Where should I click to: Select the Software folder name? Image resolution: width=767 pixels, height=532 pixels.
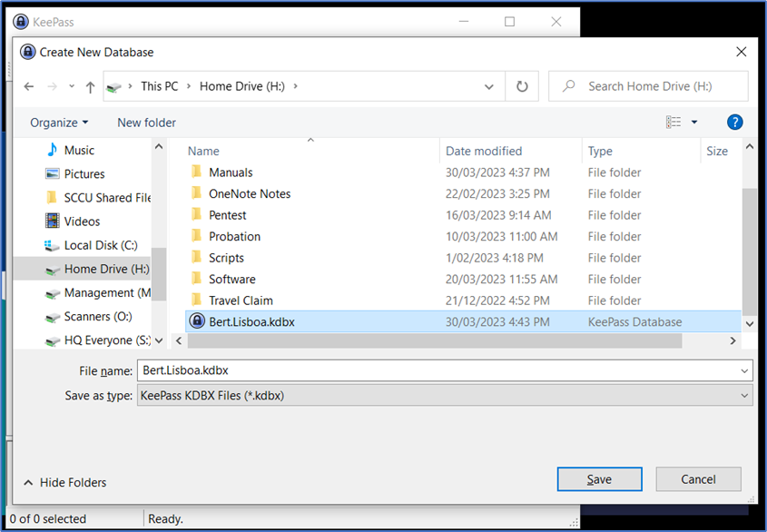[x=231, y=279]
